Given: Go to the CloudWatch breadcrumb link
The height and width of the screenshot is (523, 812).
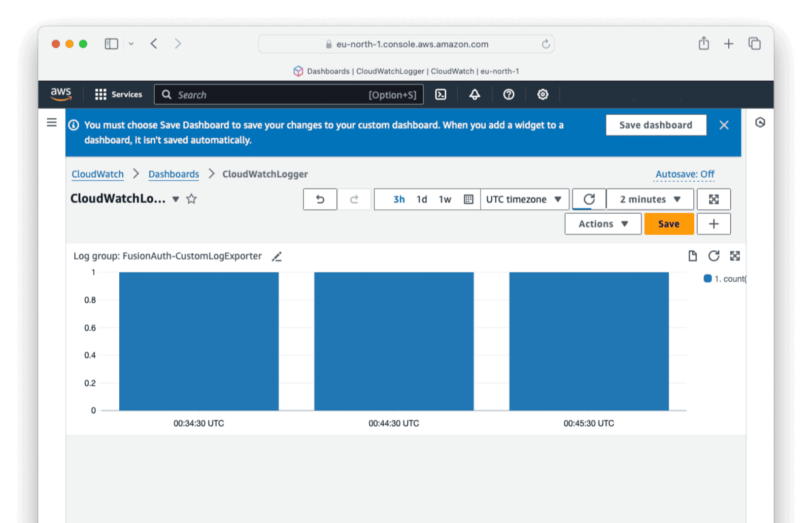Looking at the screenshot, I should click(97, 174).
